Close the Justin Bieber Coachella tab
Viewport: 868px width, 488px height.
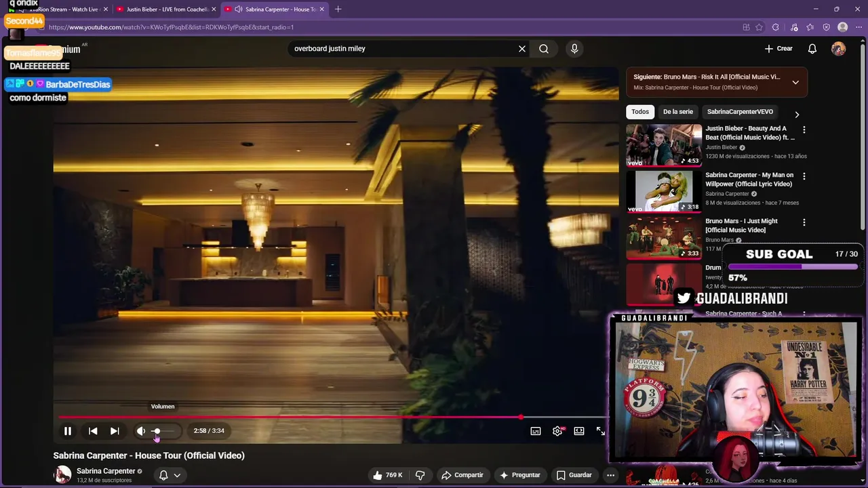tap(214, 9)
